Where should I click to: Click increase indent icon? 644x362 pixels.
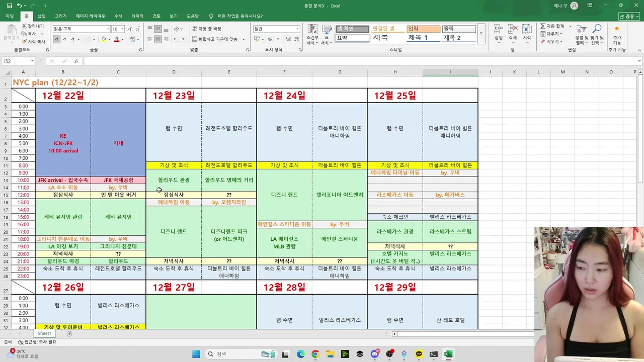(184, 39)
